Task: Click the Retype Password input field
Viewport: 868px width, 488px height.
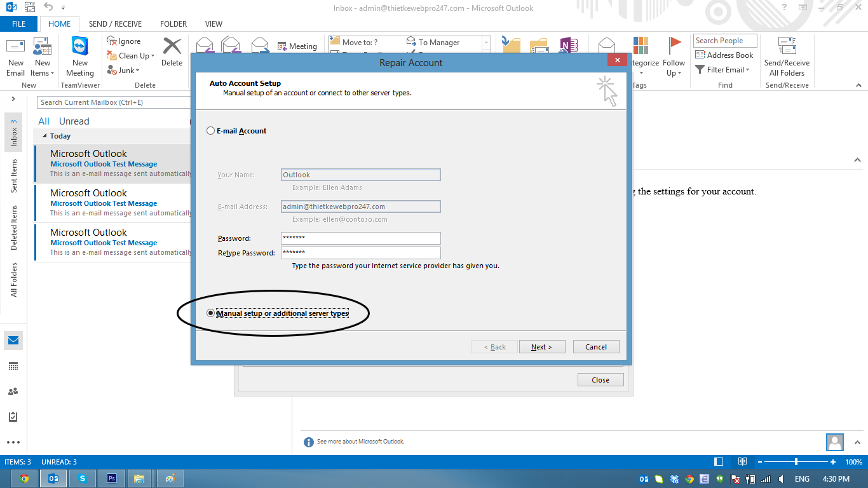Action: coord(361,253)
